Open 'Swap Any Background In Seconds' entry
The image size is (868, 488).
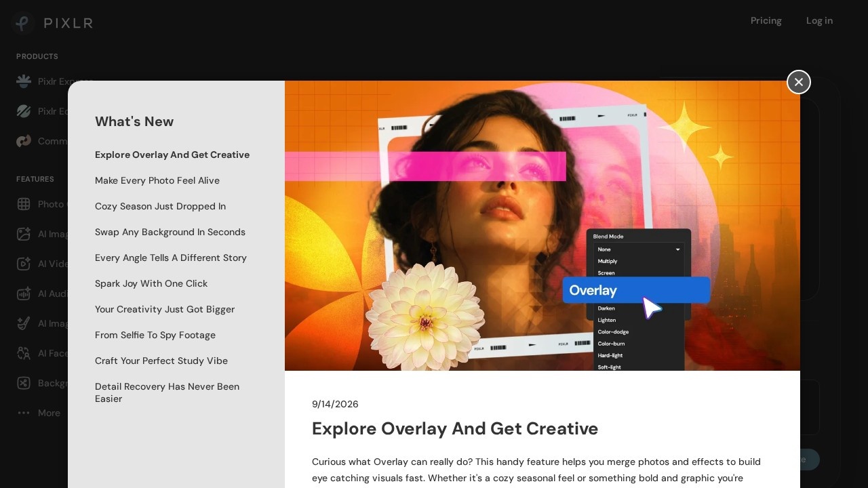point(170,232)
